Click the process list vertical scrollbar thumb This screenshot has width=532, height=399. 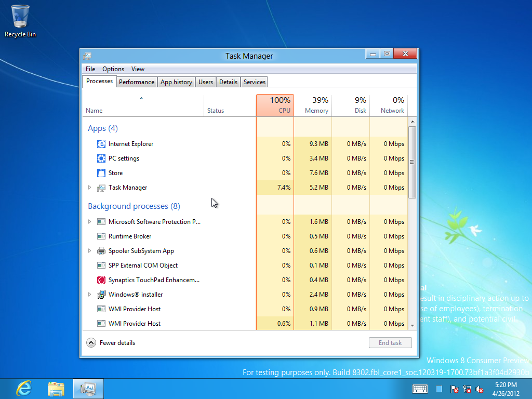coord(413,162)
